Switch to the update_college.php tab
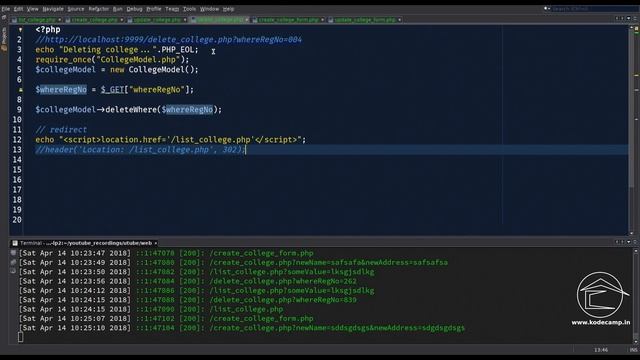 click(x=157, y=20)
